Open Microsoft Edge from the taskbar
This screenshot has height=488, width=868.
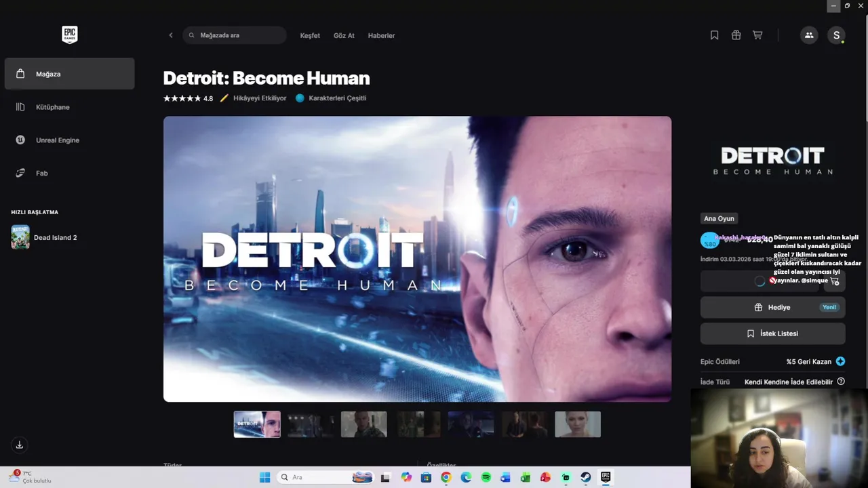click(x=466, y=477)
